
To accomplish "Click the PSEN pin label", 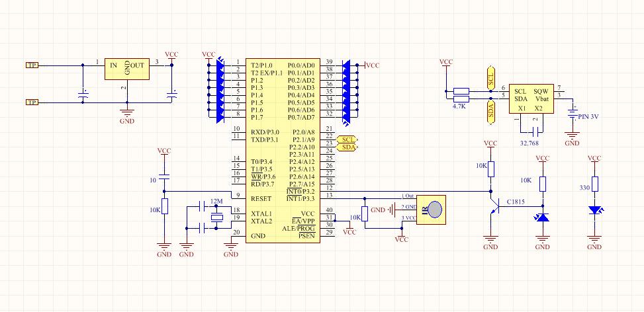I will pos(306,236).
